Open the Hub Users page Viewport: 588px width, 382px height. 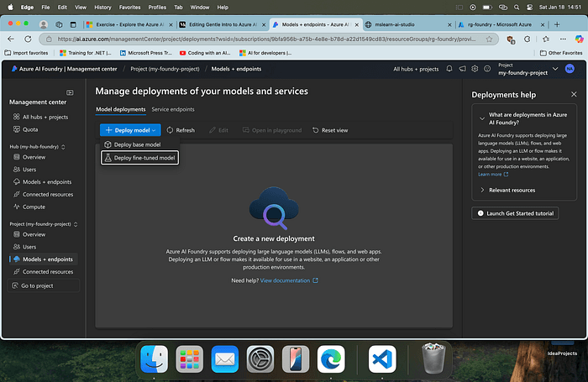(24, 170)
